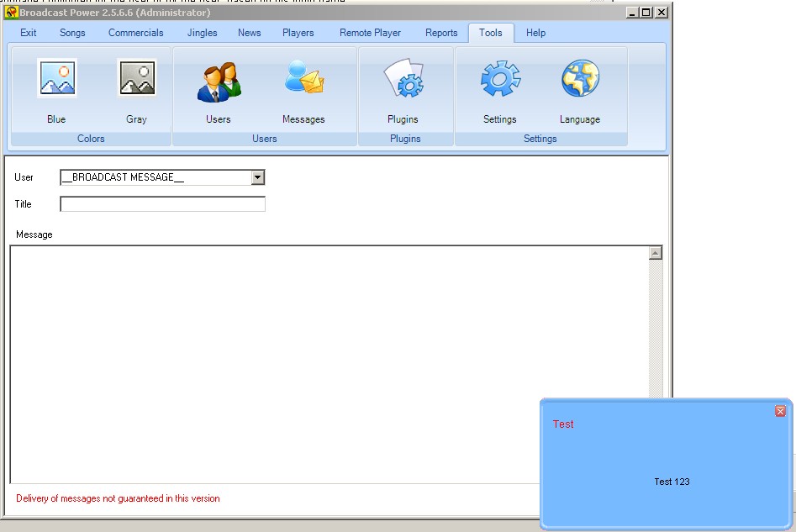Click the 'Test 123' popup message text
The width and height of the screenshot is (796, 532).
tap(672, 482)
